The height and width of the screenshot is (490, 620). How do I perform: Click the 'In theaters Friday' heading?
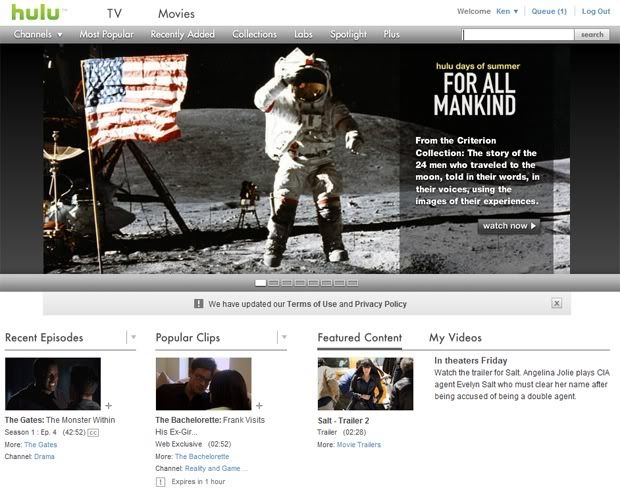coord(471,361)
